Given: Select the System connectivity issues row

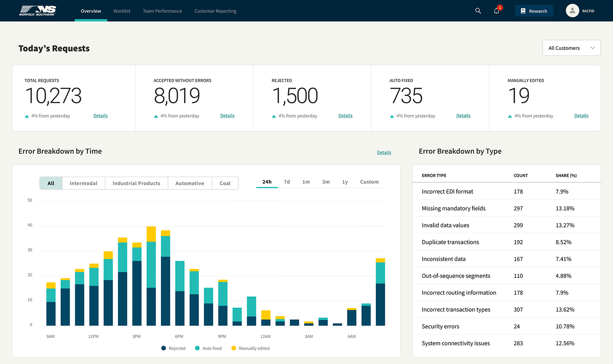Looking at the screenshot, I should (x=507, y=343).
